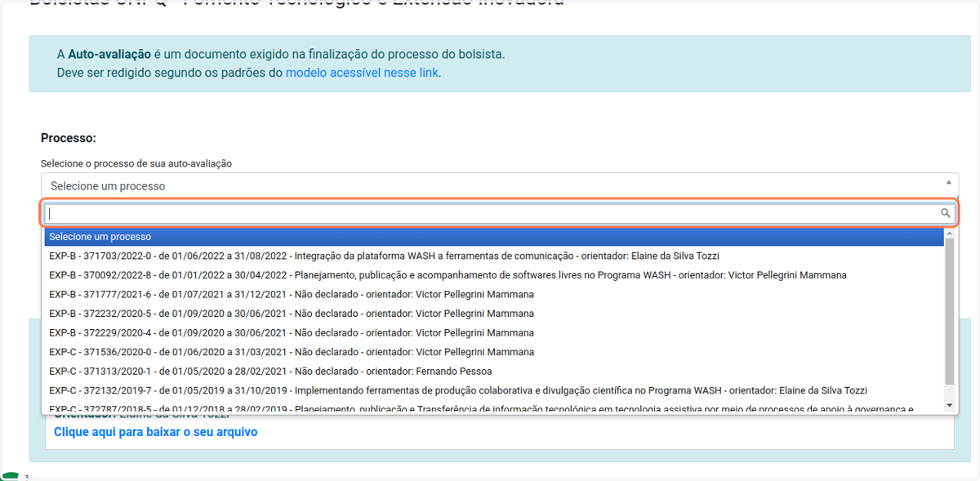Collapse the dropdown using its arrow indicator
980x481 pixels.
tap(948, 183)
